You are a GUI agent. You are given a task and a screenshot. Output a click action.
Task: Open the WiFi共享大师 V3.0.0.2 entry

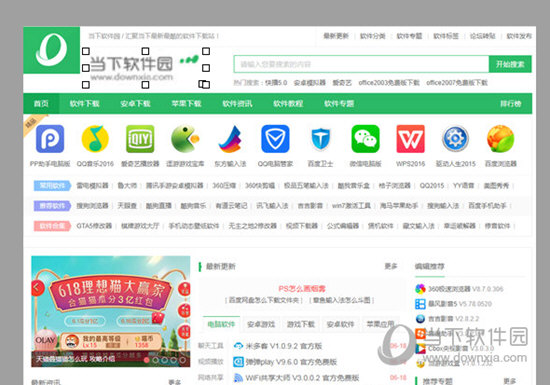point(302,378)
